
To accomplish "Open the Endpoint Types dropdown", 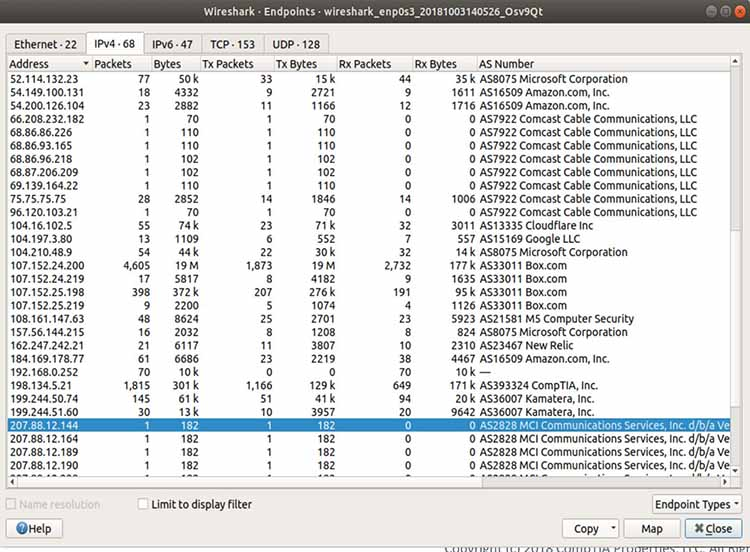I will point(697,504).
